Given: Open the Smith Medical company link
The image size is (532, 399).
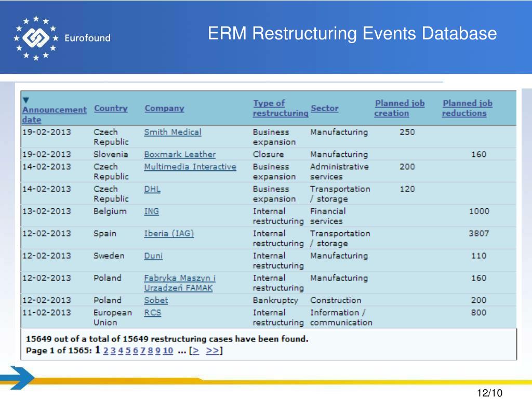Looking at the screenshot, I should (172, 132).
